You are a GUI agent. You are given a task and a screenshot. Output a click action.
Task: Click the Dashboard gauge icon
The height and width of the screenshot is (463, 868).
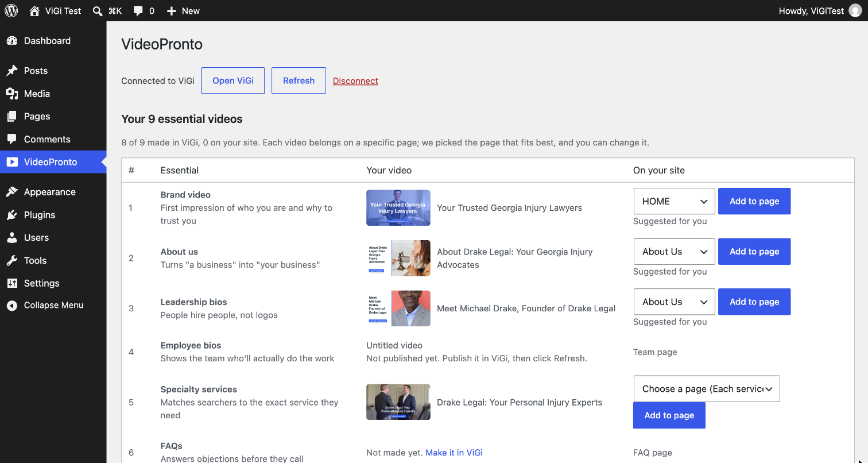pos(12,41)
